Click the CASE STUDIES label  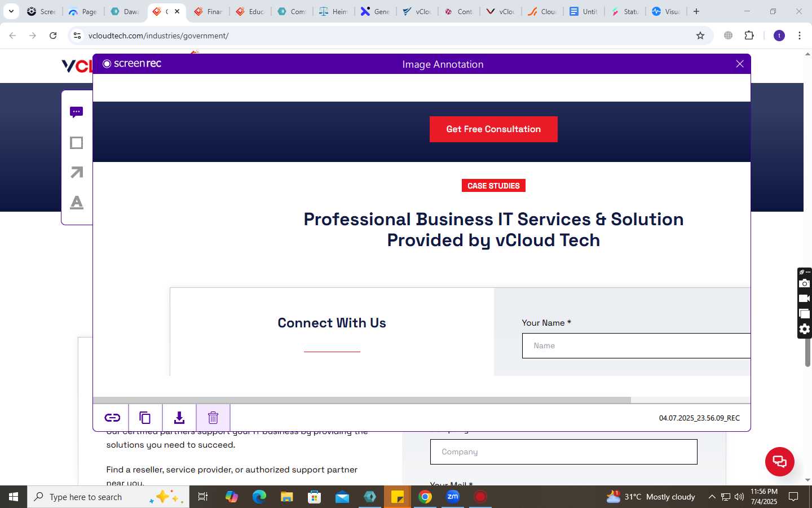tap(493, 186)
